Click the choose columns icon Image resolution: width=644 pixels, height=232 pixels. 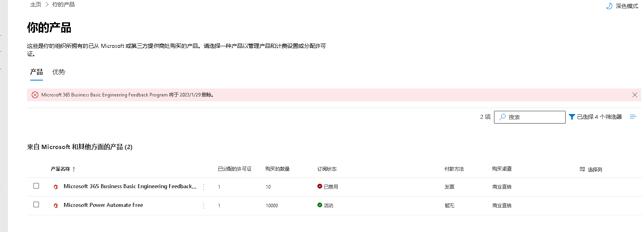tap(582, 169)
